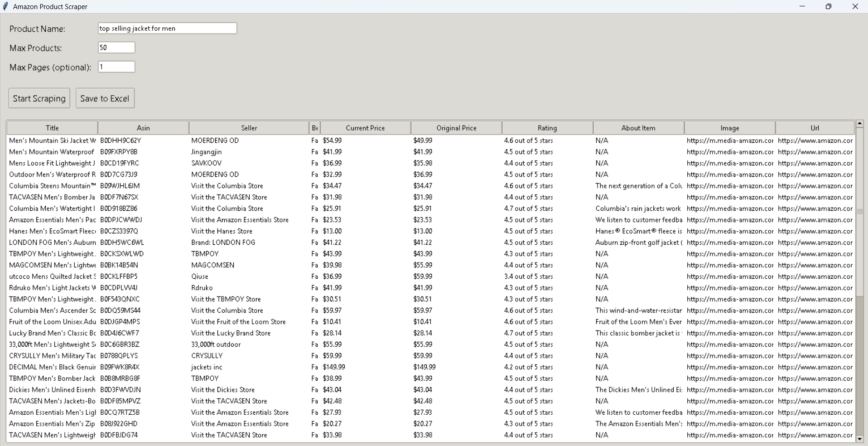
Task: Select ASIN B09FXRPY8B cell
Action: pyautogui.click(x=119, y=152)
